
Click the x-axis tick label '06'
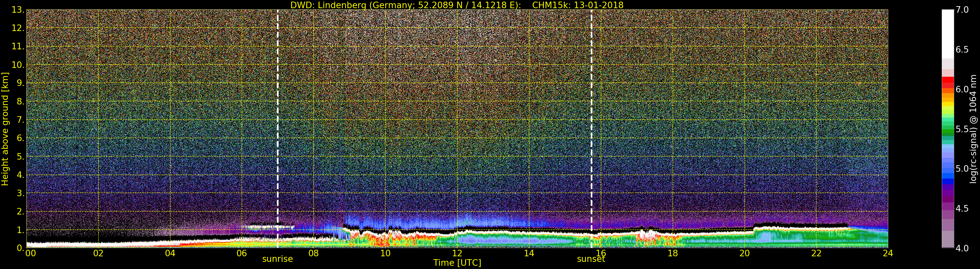point(242,253)
